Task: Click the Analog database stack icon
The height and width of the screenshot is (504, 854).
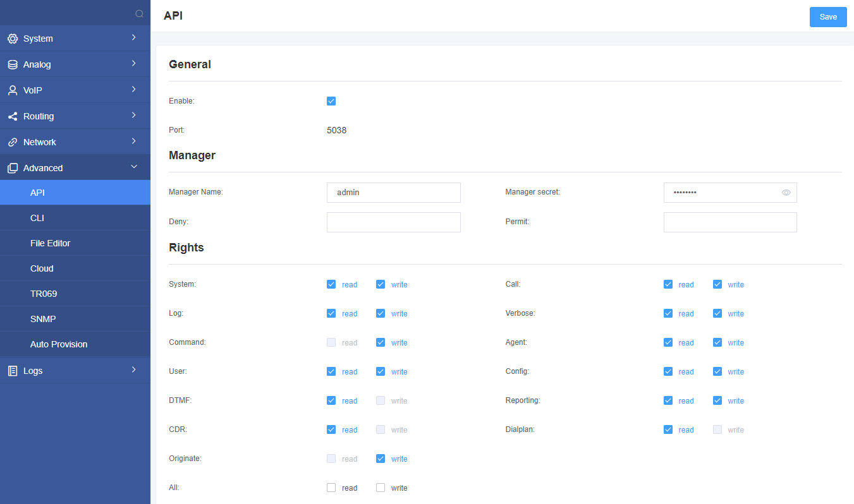Action: tap(13, 64)
